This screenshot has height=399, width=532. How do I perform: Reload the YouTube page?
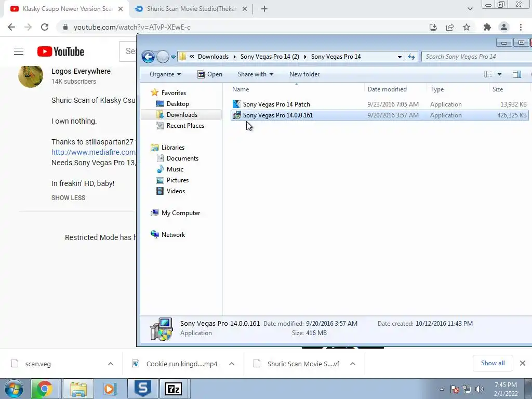point(45,27)
